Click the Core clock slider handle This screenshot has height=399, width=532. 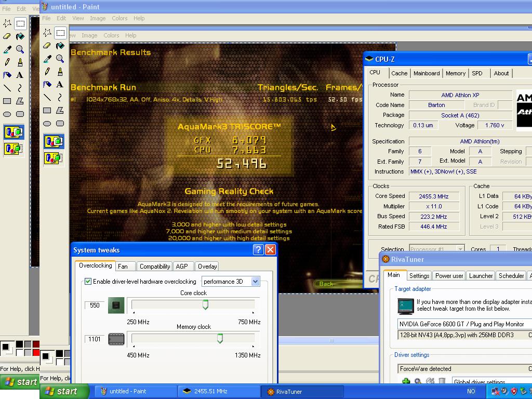click(205, 304)
